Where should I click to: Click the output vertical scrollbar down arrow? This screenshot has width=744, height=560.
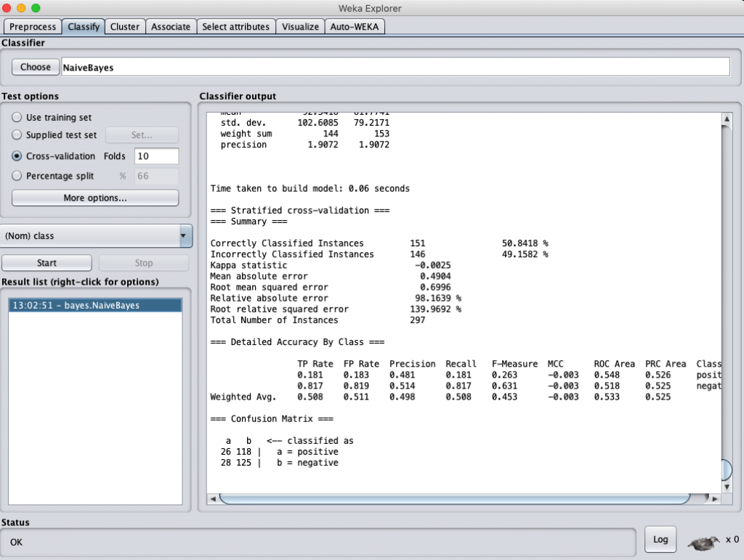(727, 487)
